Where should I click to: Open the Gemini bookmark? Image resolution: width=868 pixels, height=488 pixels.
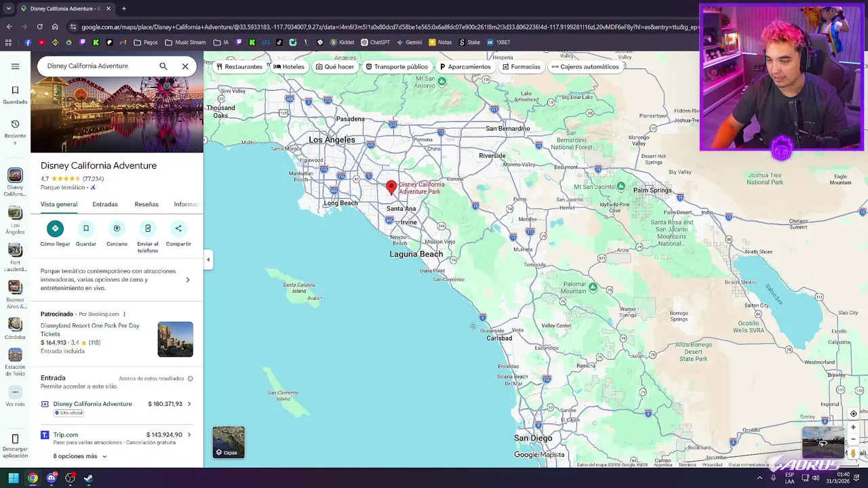coord(409,42)
